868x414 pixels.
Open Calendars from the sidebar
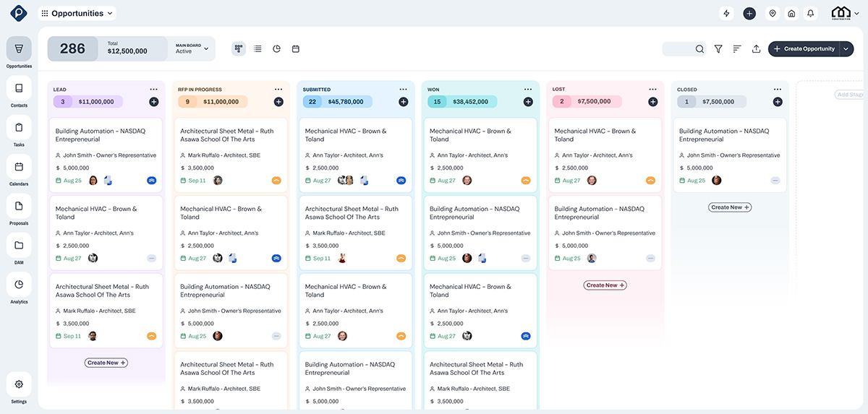coord(19,167)
